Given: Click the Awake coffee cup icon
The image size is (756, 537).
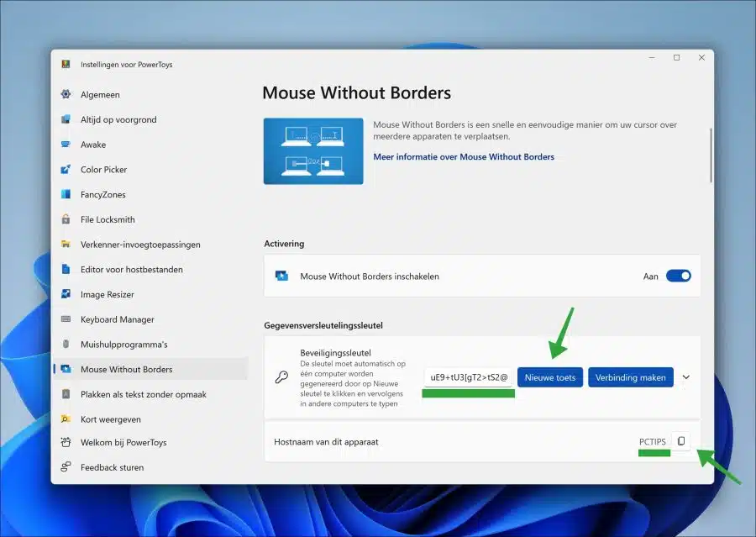Looking at the screenshot, I should (x=66, y=145).
